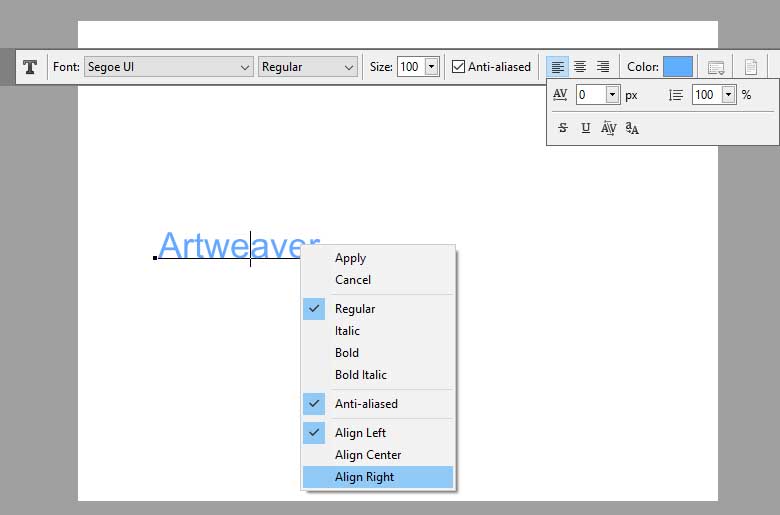Viewport: 780px width, 515px height.
Task: Toggle strikethrough text formatting
Action: 563,128
